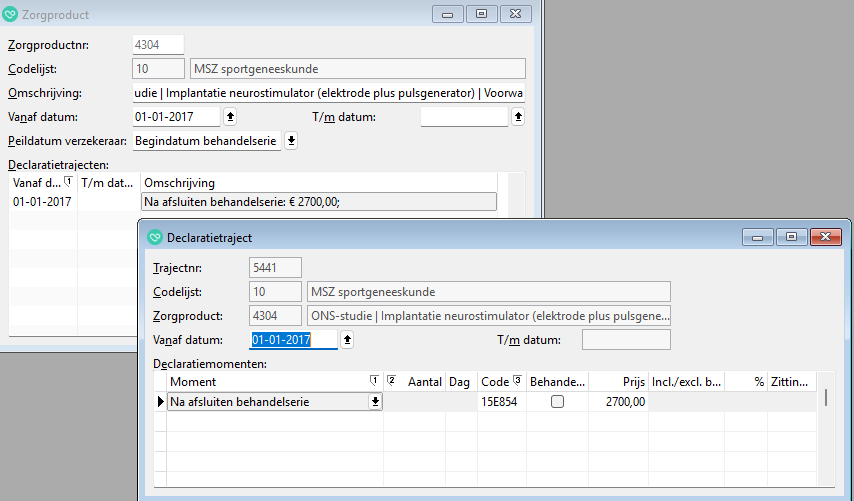This screenshot has width=854, height=501.
Task: Click the Trajectnr field showing 5441
Action: coord(275,268)
